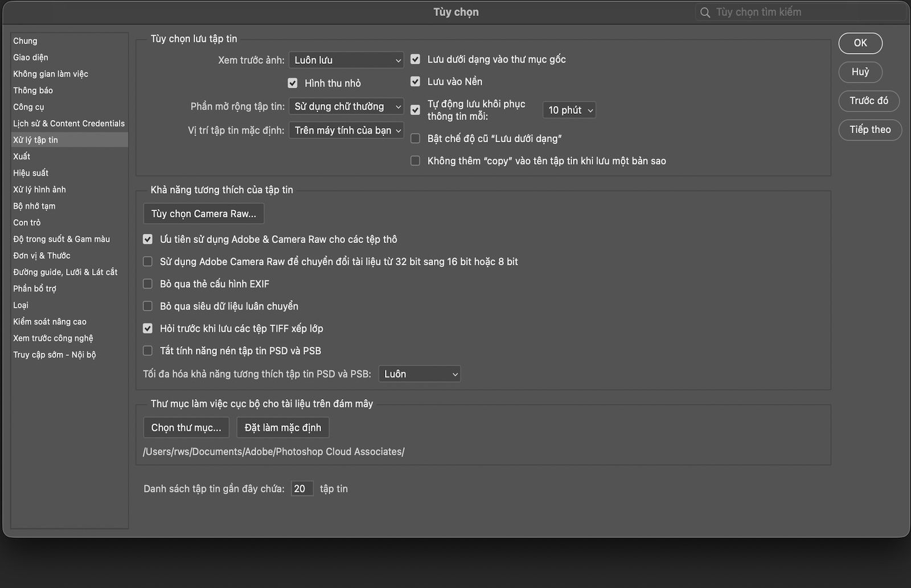The height and width of the screenshot is (588, 911).
Task: Click the search magnifier icon
Action: [705, 13]
